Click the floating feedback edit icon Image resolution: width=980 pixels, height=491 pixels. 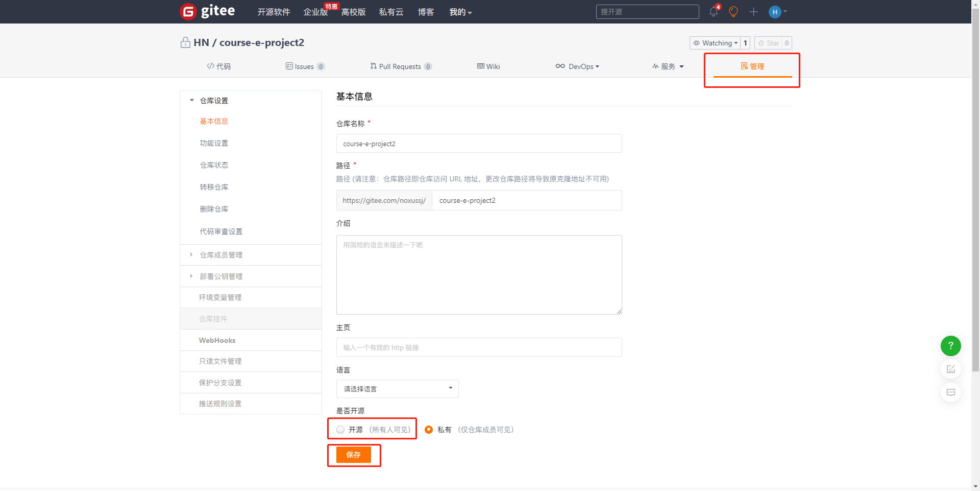coord(950,369)
